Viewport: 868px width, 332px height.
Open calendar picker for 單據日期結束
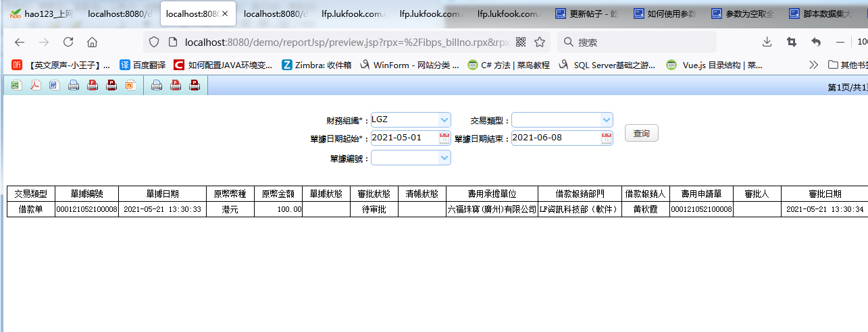[x=607, y=138]
